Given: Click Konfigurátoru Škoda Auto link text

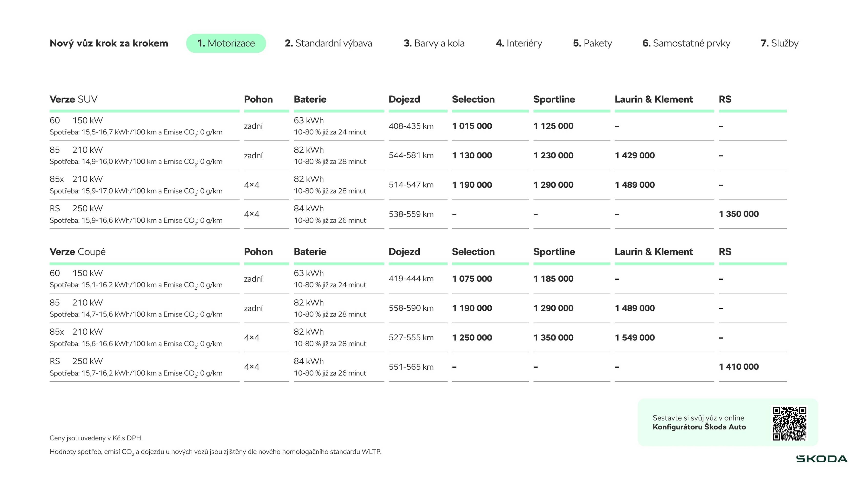Looking at the screenshot, I should [x=699, y=427].
